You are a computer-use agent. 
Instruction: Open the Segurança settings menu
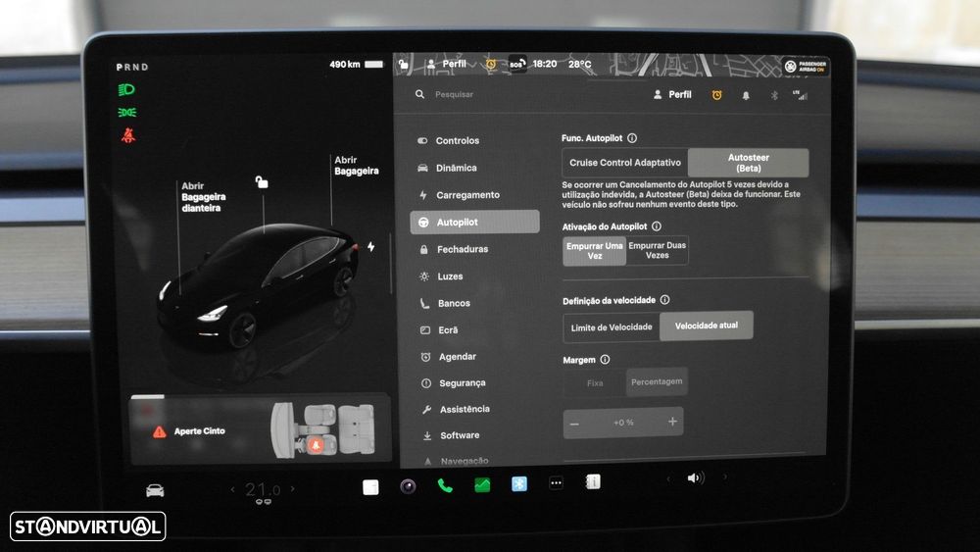click(454, 382)
